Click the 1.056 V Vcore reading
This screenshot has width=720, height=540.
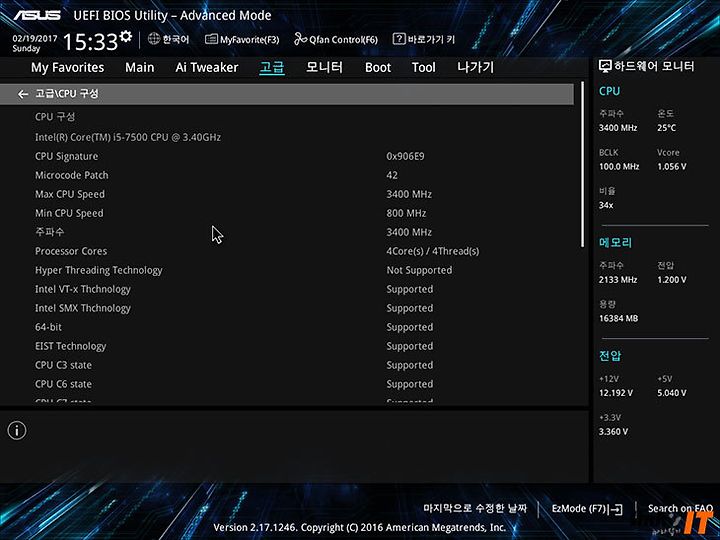[672, 166]
